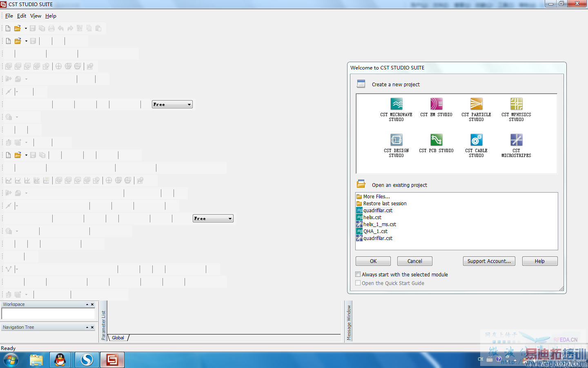Click the Paste clipboard icon
Image resolution: width=588 pixels, height=368 pixels.
[x=98, y=28]
